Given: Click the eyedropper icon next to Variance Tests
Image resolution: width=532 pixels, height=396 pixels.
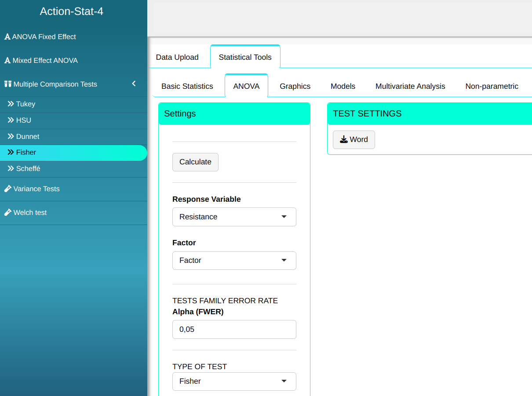Looking at the screenshot, I should point(7,189).
